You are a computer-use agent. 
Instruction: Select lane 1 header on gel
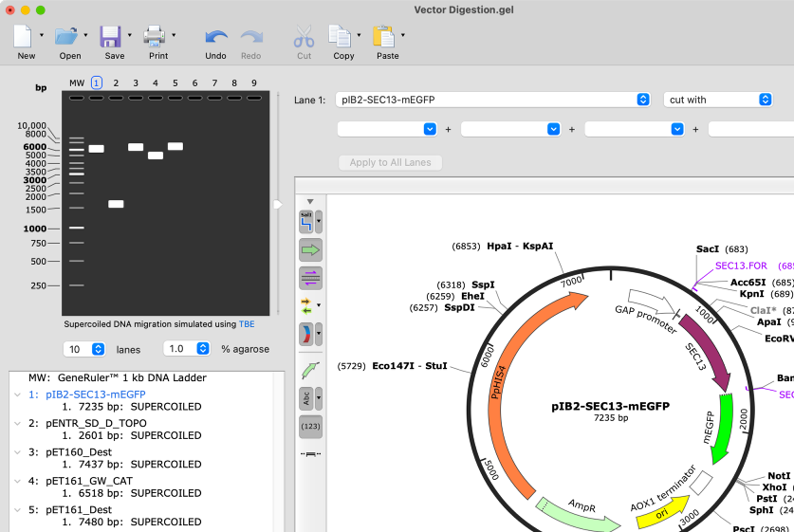(x=96, y=83)
